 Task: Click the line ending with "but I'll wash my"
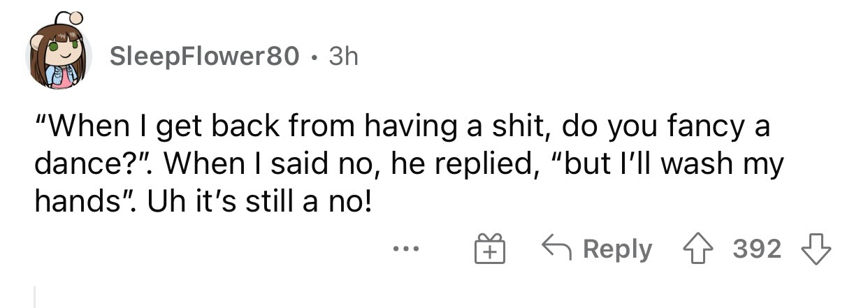click(x=409, y=166)
